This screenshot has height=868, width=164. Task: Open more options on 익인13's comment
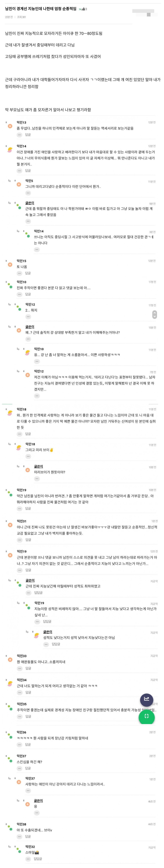(20, 135)
